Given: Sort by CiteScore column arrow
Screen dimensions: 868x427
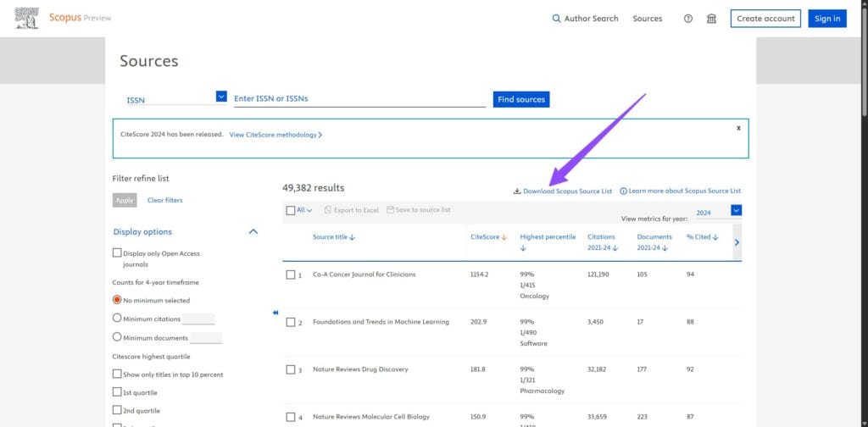Looking at the screenshot, I should (504, 237).
